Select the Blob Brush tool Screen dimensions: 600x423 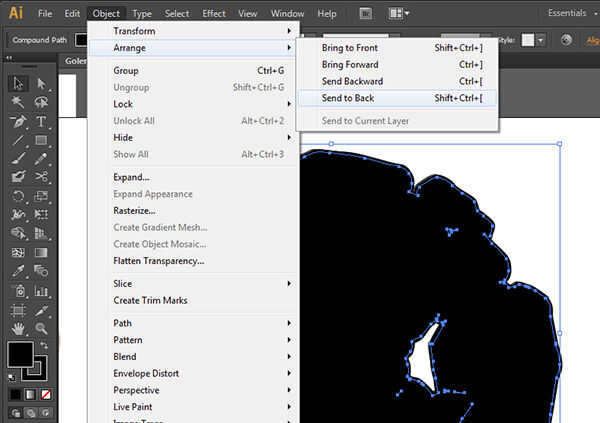point(18,177)
